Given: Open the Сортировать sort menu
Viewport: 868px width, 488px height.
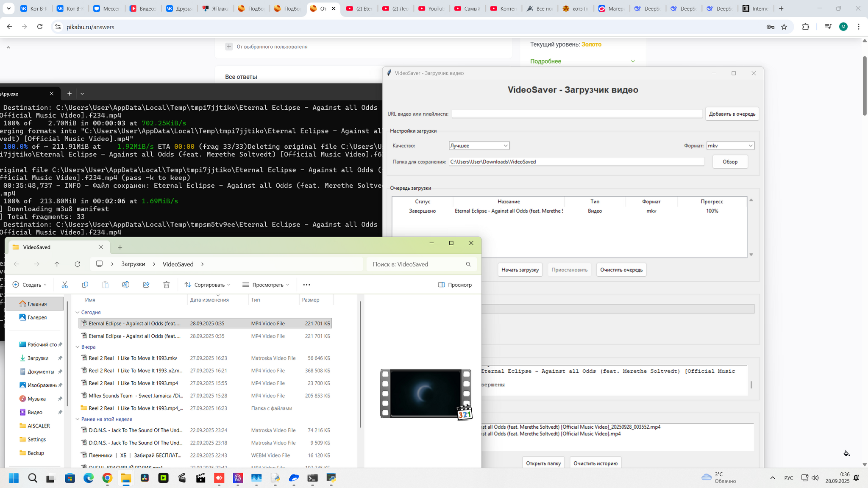Looking at the screenshot, I should click(x=207, y=285).
